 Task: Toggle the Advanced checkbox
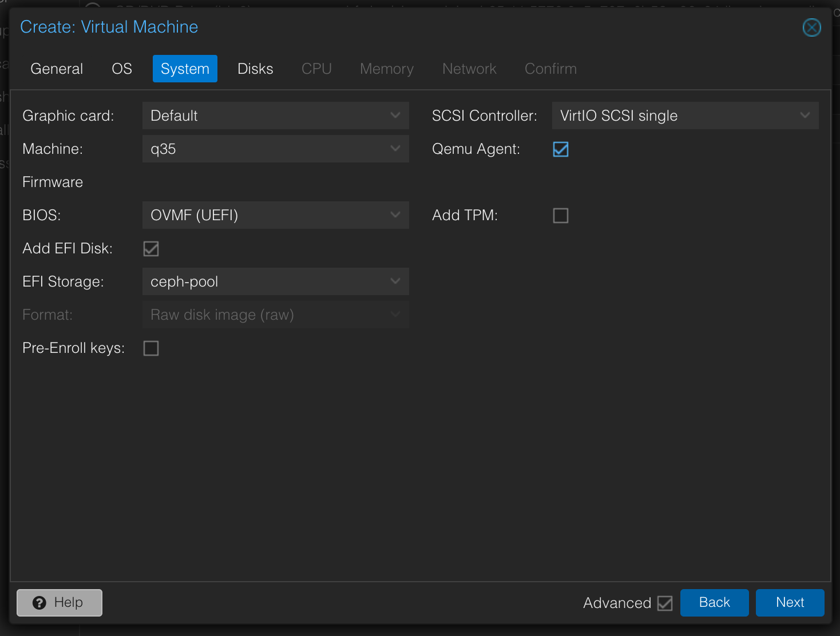(x=664, y=603)
